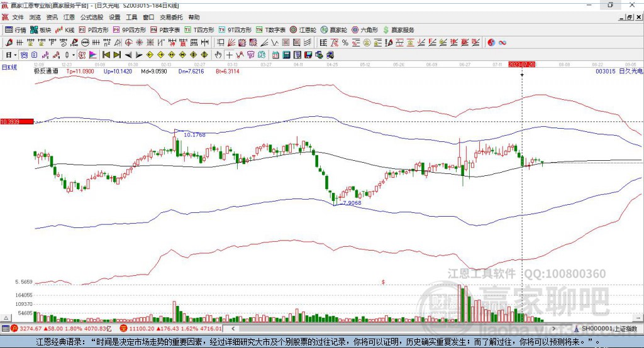The width and height of the screenshot is (644, 348).
Task: Open the 公式选股 menu
Action: click(x=92, y=17)
